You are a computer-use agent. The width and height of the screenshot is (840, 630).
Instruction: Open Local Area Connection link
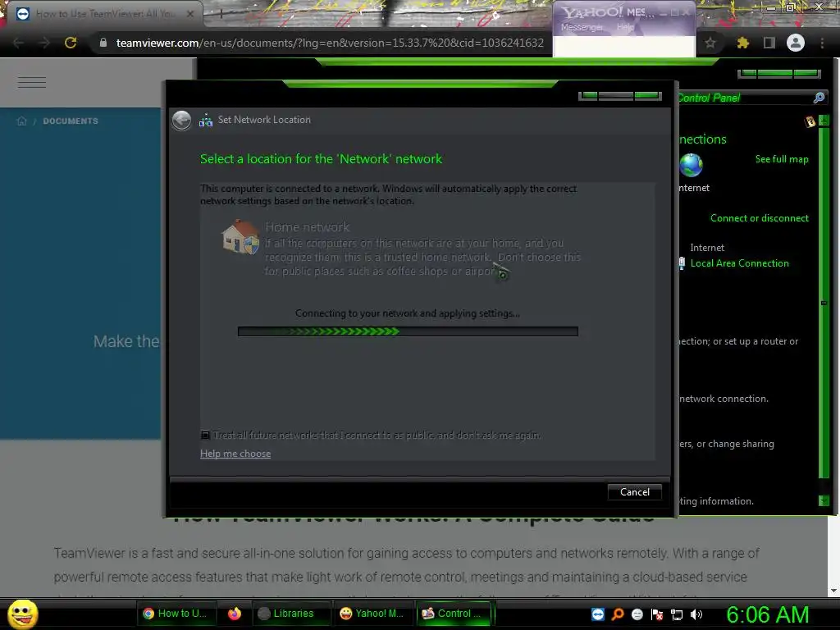pyautogui.click(x=739, y=263)
